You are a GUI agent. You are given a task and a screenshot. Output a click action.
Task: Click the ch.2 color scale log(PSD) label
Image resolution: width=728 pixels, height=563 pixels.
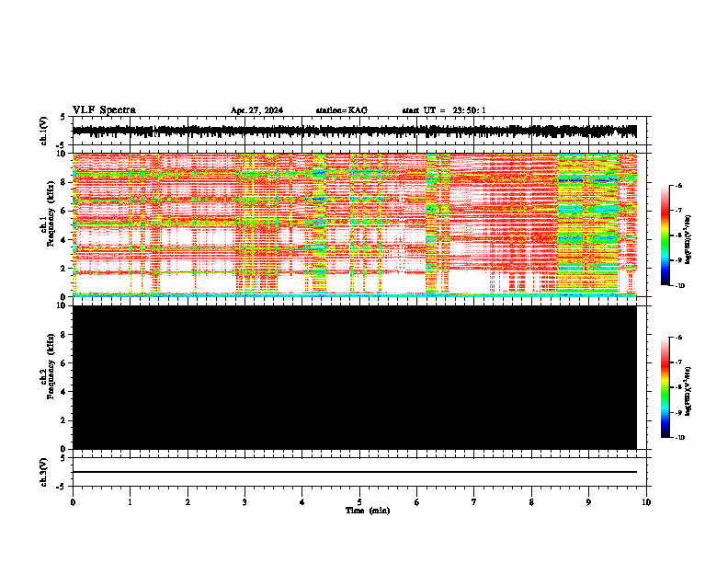click(x=688, y=391)
